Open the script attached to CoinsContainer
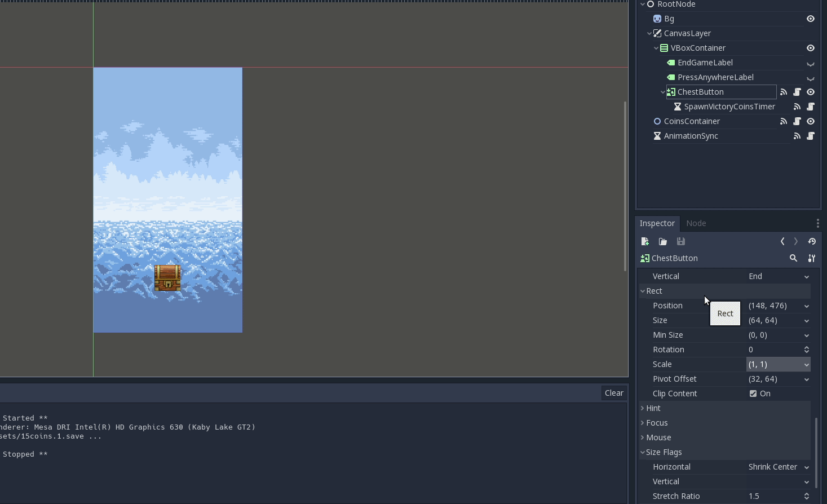Screen dimensions: 827x504 797,121
